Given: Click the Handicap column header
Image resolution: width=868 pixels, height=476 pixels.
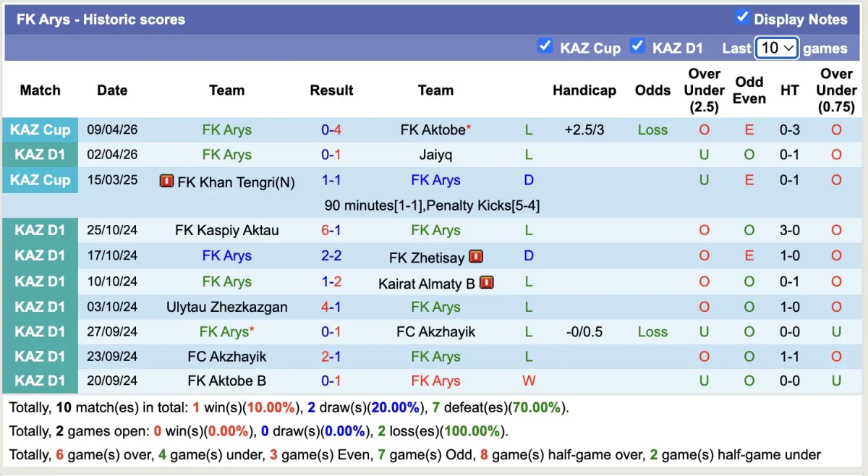Looking at the screenshot, I should (584, 90).
